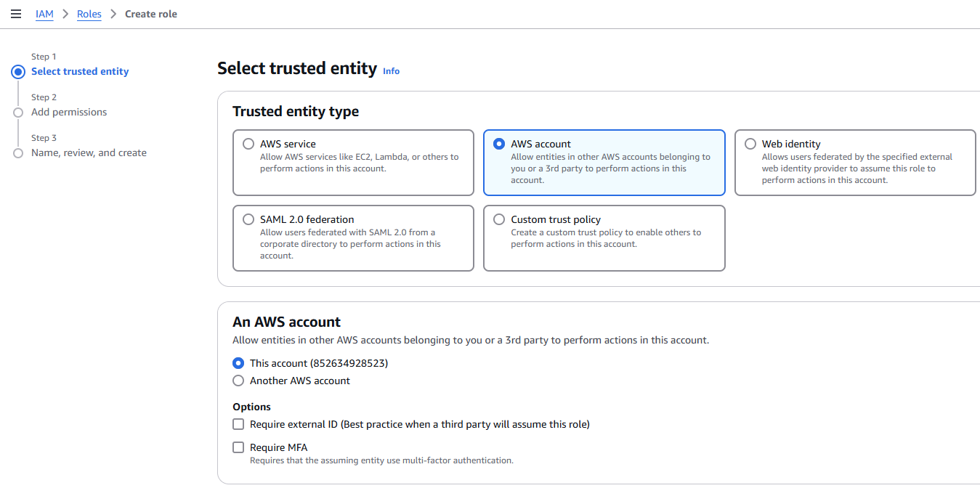Select Custom trust policy radio option
This screenshot has height=488, width=980.
[x=499, y=219]
